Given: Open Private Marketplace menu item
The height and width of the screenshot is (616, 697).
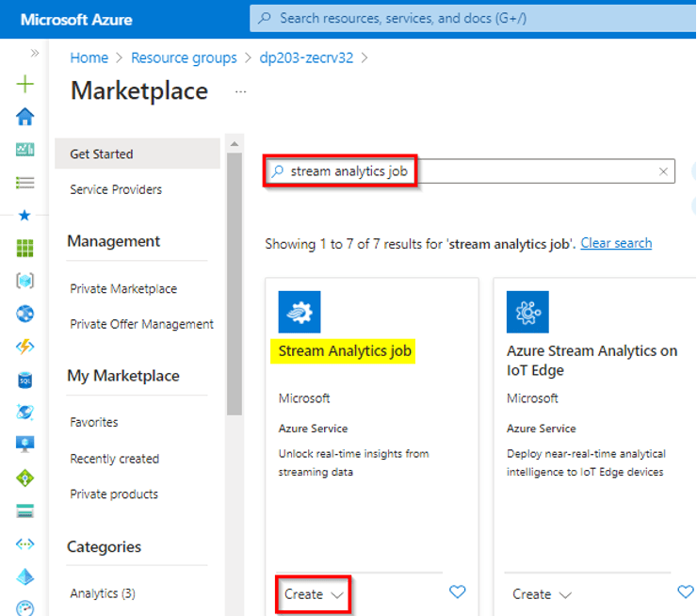Looking at the screenshot, I should (x=123, y=289).
